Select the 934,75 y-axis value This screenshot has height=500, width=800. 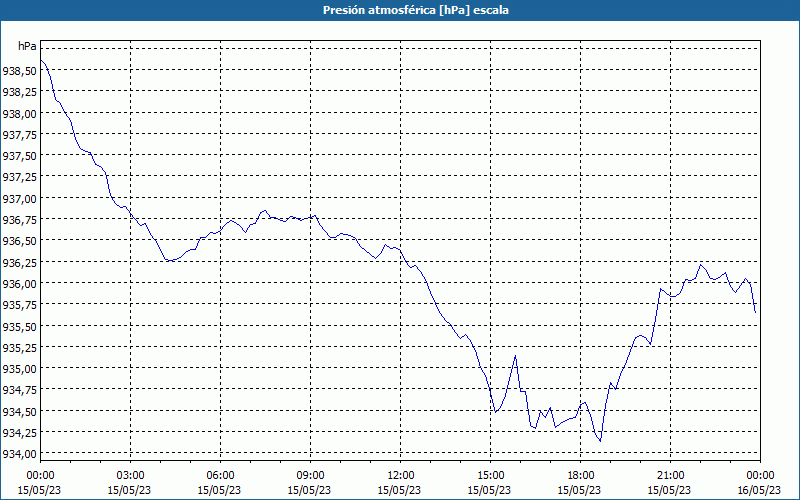(x=19, y=390)
